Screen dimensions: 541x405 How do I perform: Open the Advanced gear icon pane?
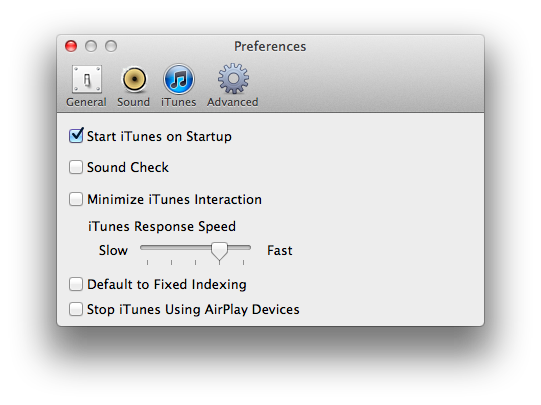[233, 79]
